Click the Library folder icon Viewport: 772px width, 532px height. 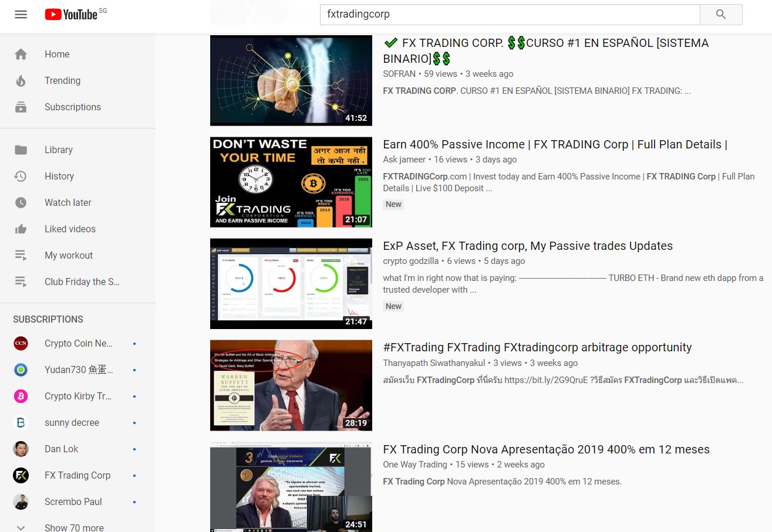pyautogui.click(x=21, y=150)
